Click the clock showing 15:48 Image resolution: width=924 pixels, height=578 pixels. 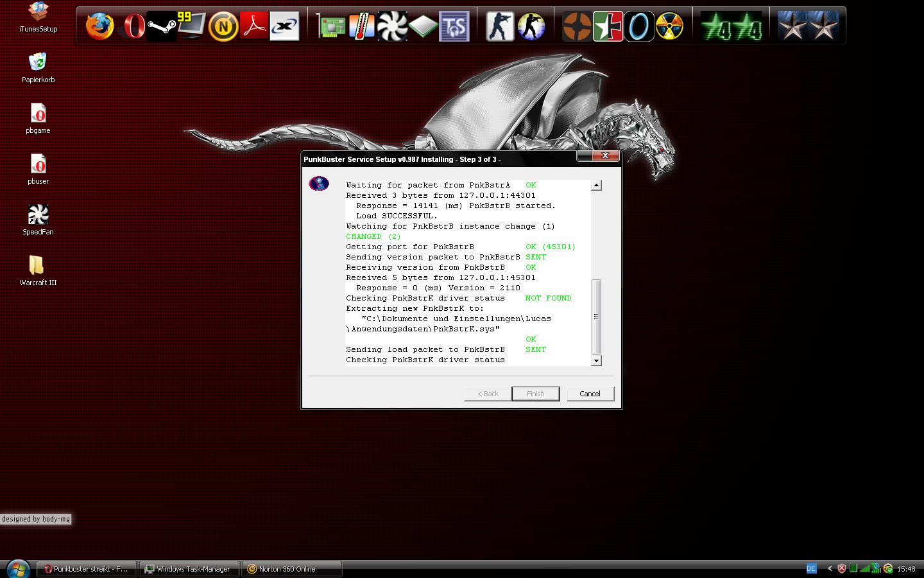(x=906, y=569)
